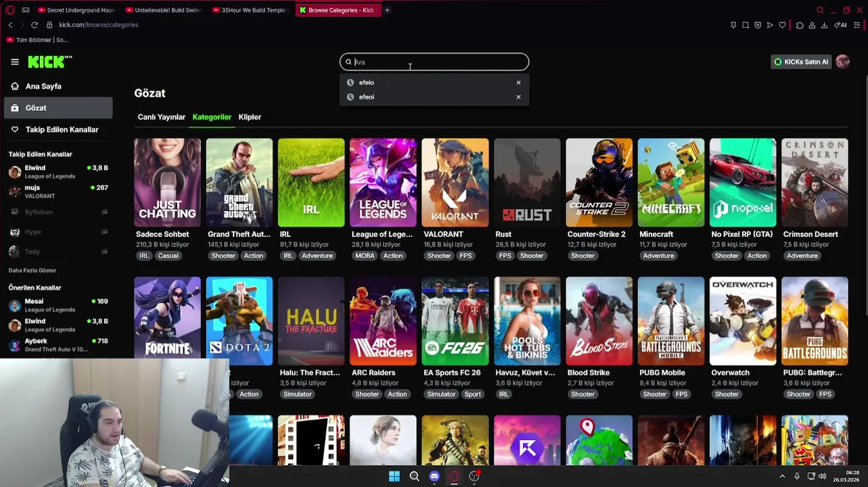This screenshot has height=487, width=868.
Task: Open the browser downloads icon
Action: coord(824,25)
